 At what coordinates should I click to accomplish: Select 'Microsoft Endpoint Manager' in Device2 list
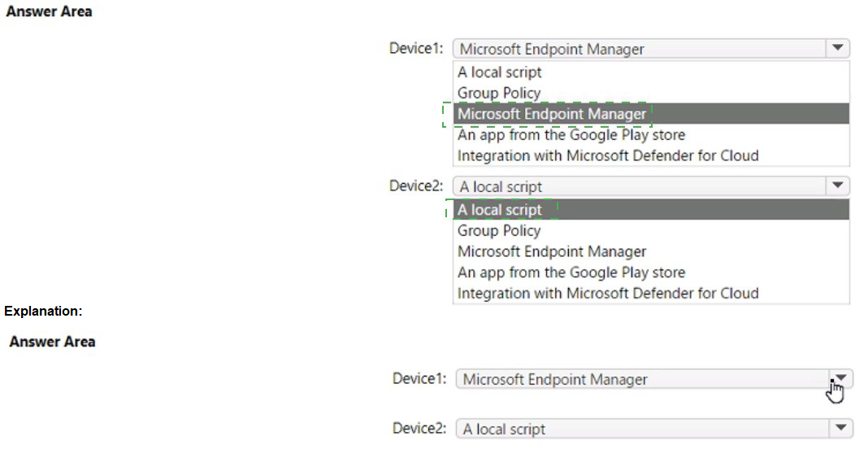[651, 251]
